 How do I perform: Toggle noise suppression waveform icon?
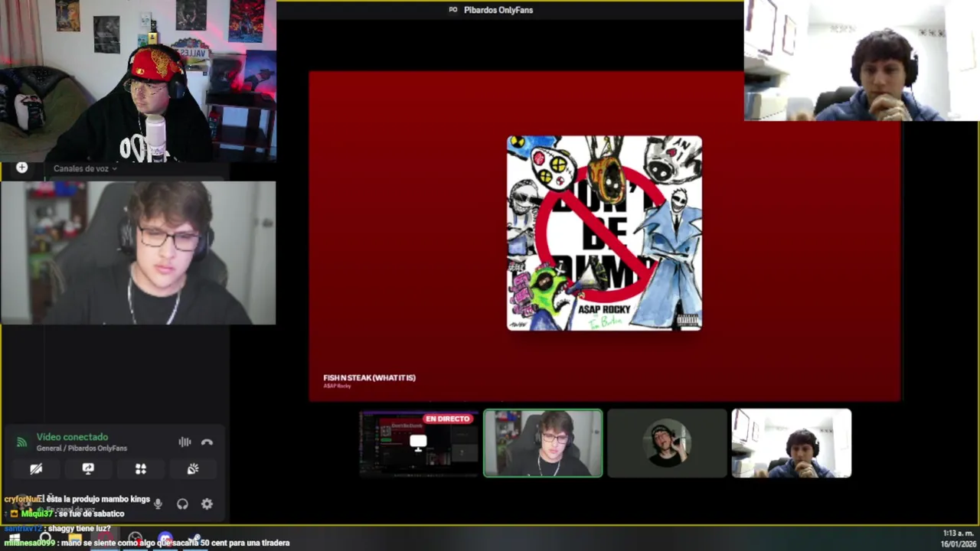pyautogui.click(x=185, y=442)
